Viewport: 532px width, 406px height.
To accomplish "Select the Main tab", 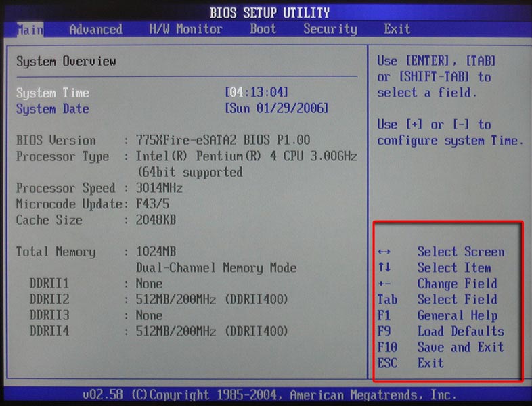I will point(29,29).
